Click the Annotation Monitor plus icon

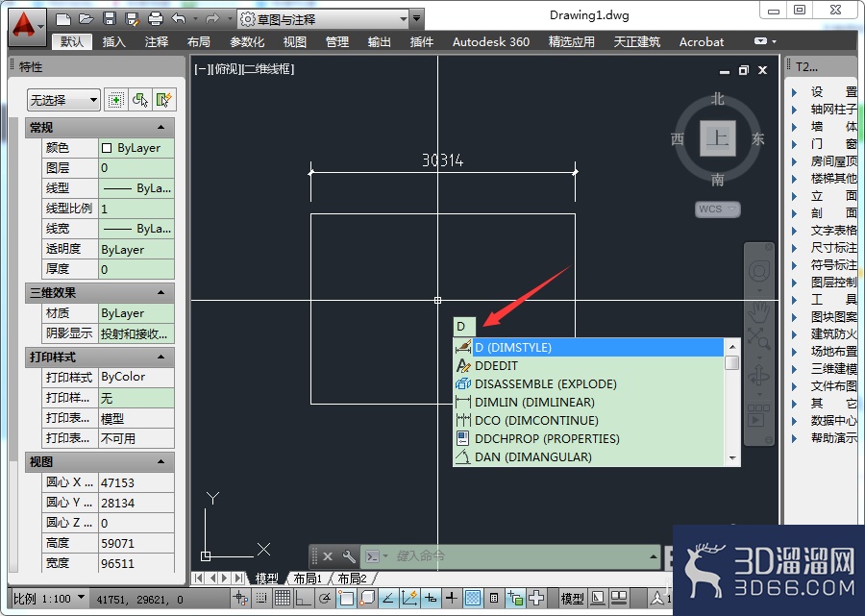tap(536, 598)
